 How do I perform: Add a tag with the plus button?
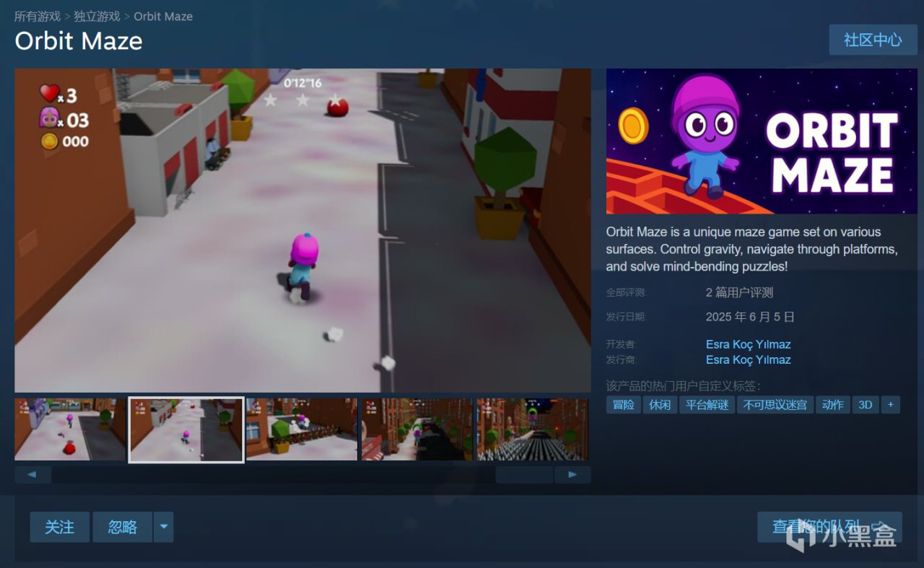point(890,405)
